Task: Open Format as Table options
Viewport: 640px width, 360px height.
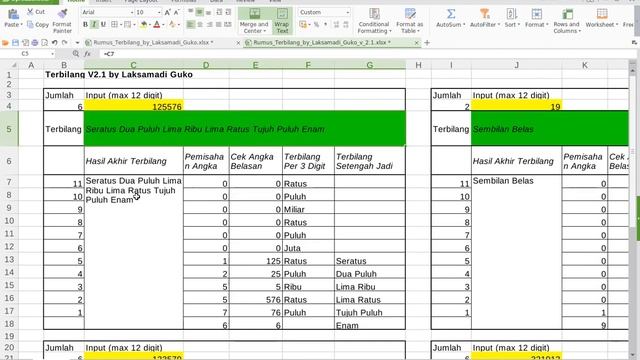Action: tap(410, 21)
